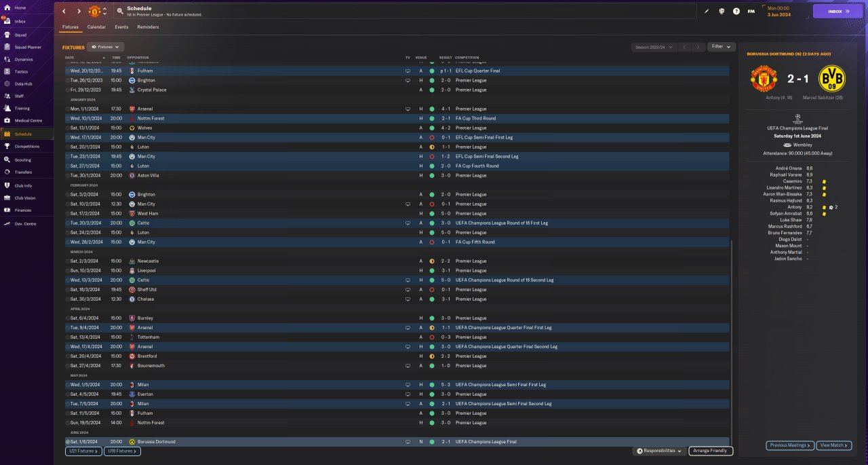868x465 pixels.
Task: Tick the checkbox for Mon, 1/1/2024 Arsenal fixture
Action: pyautogui.click(x=68, y=109)
